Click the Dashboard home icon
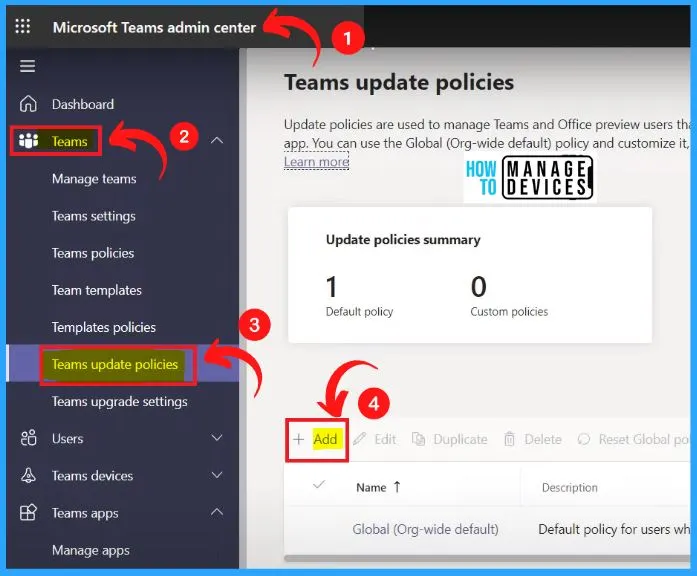This screenshot has width=697, height=576. click(x=28, y=104)
